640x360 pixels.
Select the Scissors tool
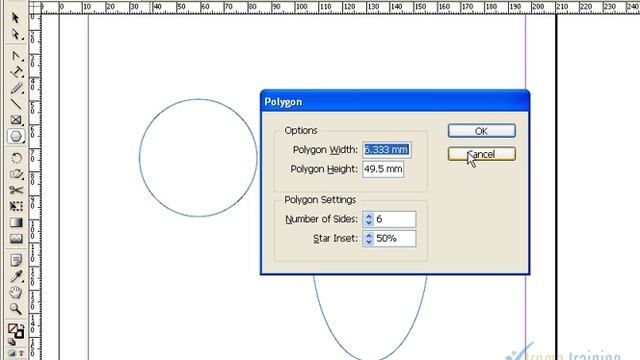16,190
